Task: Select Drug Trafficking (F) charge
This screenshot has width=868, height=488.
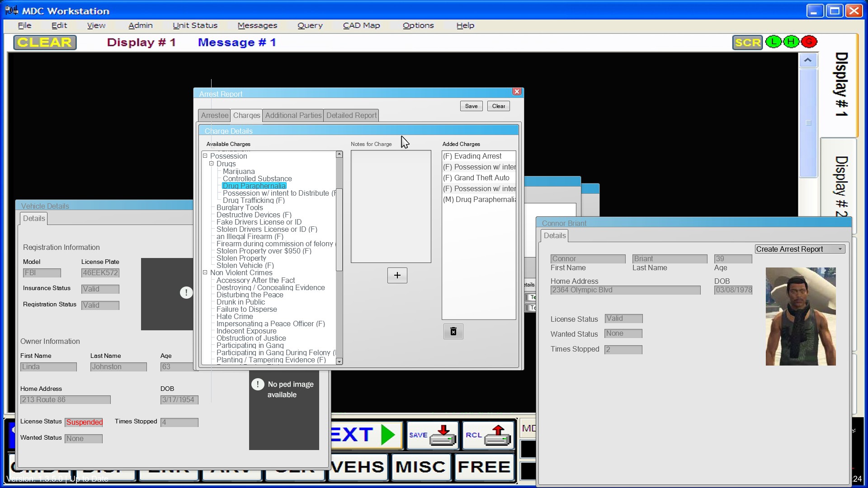Action: [x=254, y=200]
